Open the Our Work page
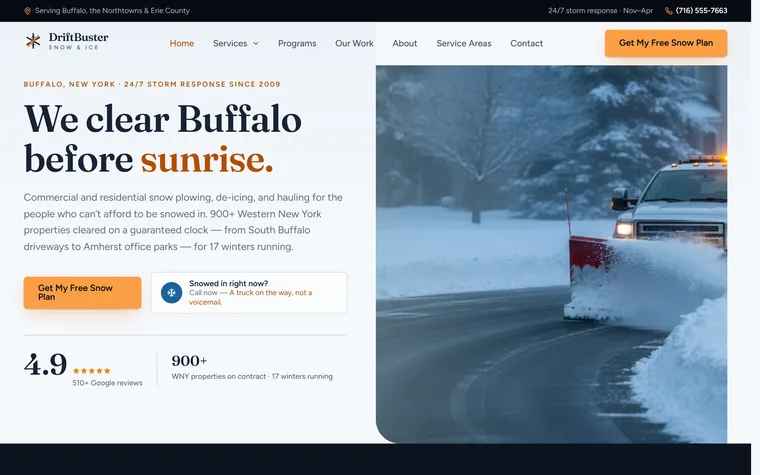 354,43
